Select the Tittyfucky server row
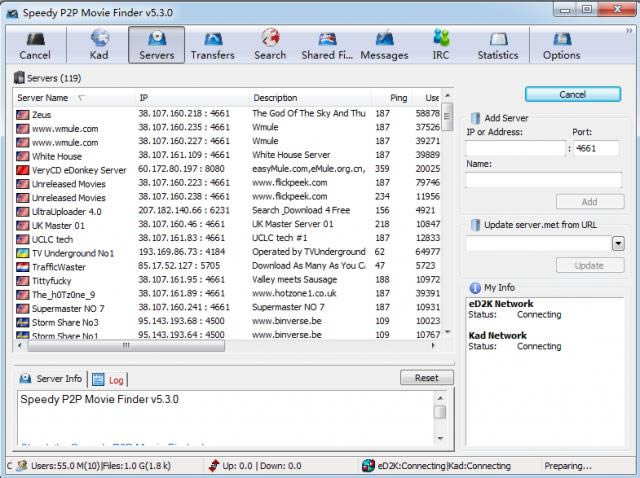This screenshot has height=478, width=640. [228, 280]
